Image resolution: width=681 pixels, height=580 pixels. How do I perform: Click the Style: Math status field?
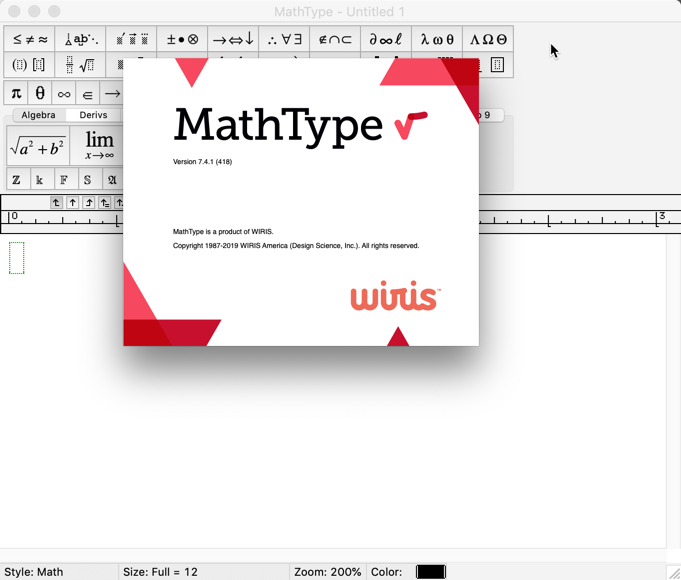pyautogui.click(x=60, y=572)
